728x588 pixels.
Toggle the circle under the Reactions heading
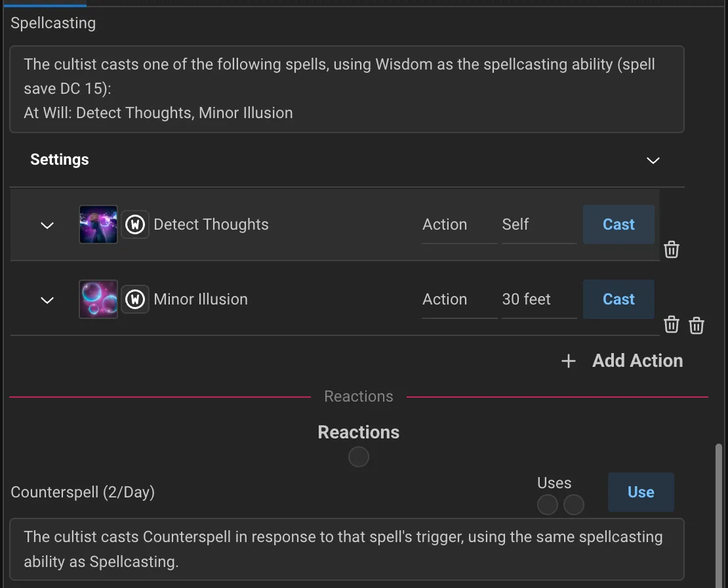(359, 457)
